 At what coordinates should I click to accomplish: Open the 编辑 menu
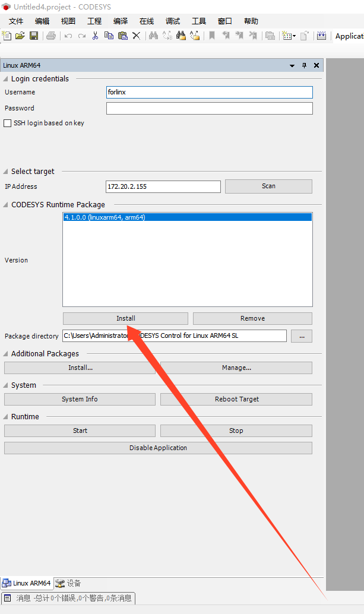[x=42, y=21]
